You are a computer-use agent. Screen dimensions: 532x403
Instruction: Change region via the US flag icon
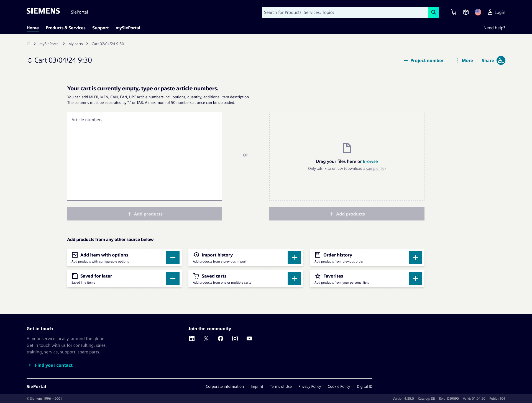(478, 12)
